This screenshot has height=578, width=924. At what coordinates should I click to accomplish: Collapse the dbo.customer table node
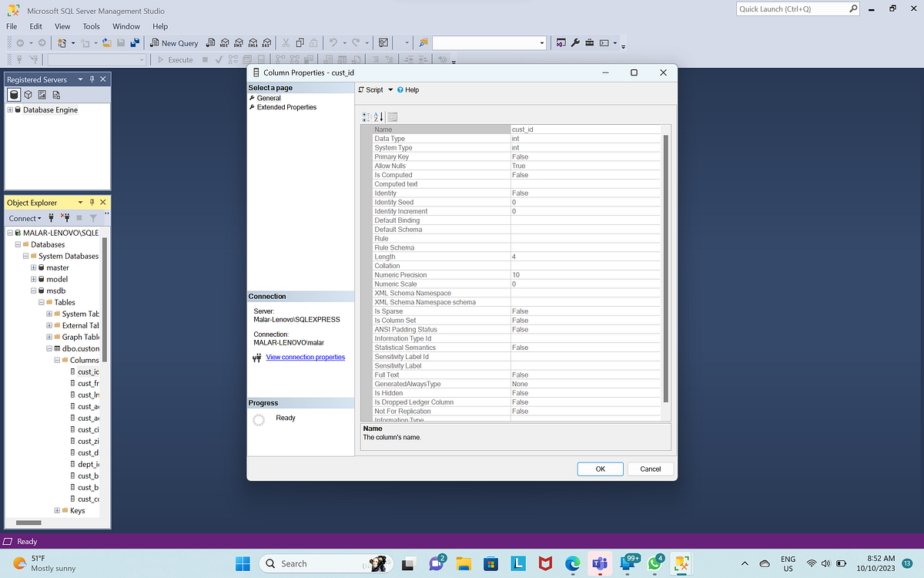tap(49, 348)
